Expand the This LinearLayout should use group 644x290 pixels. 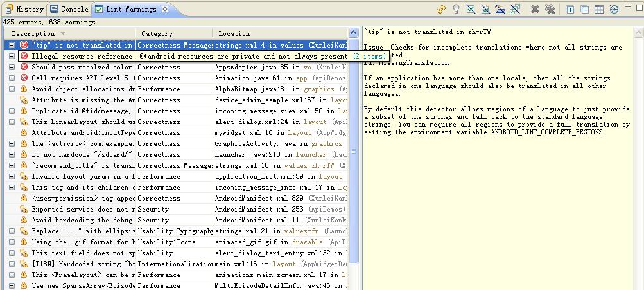pos(12,122)
